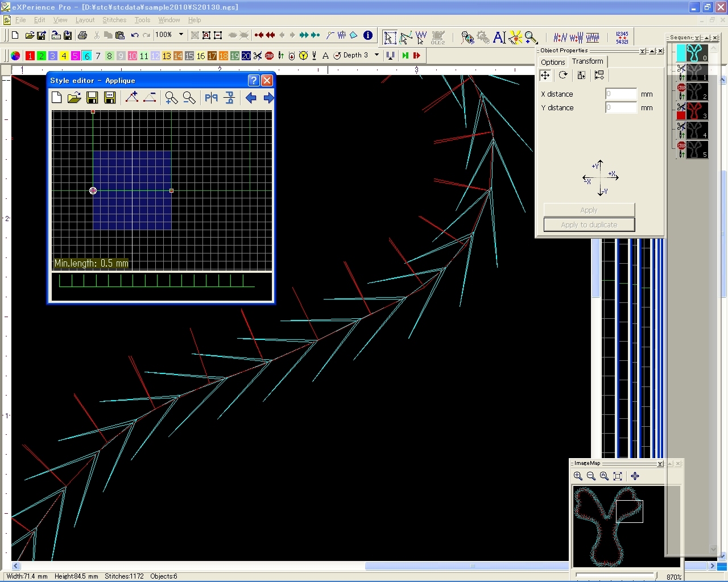
Task: Click the 12345 resequence icon
Action: [622, 38]
